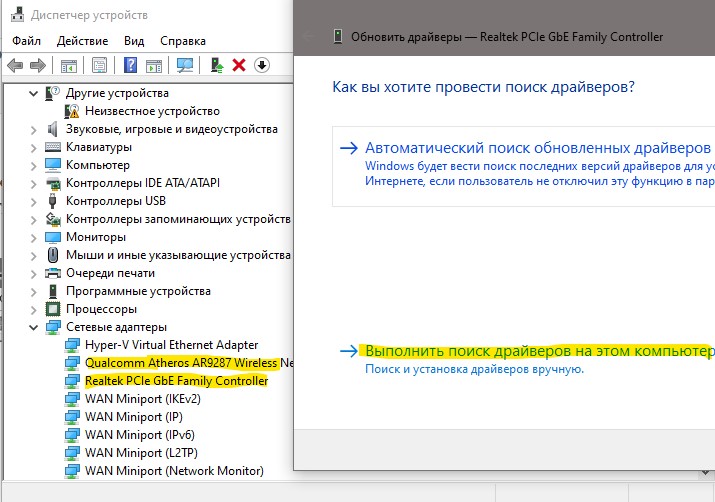Click the Update driver toolbar icon

coord(217,66)
